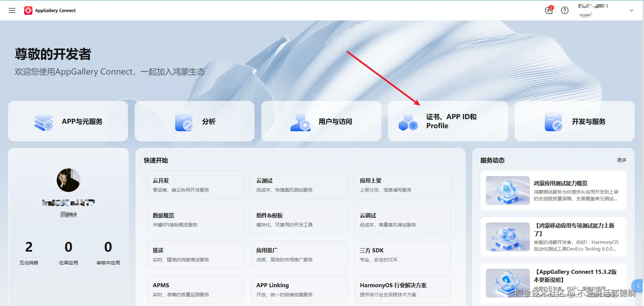
Task: Open the 推送 service tile
Action: click(x=195, y=255)
